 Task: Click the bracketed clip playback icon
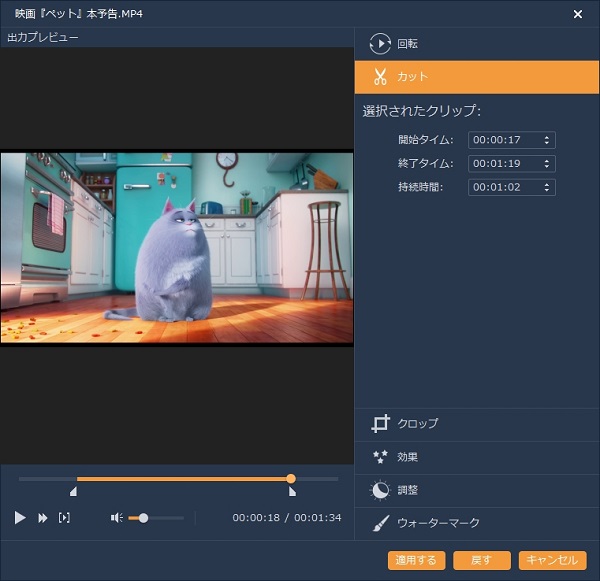click(x=65, y=518)
